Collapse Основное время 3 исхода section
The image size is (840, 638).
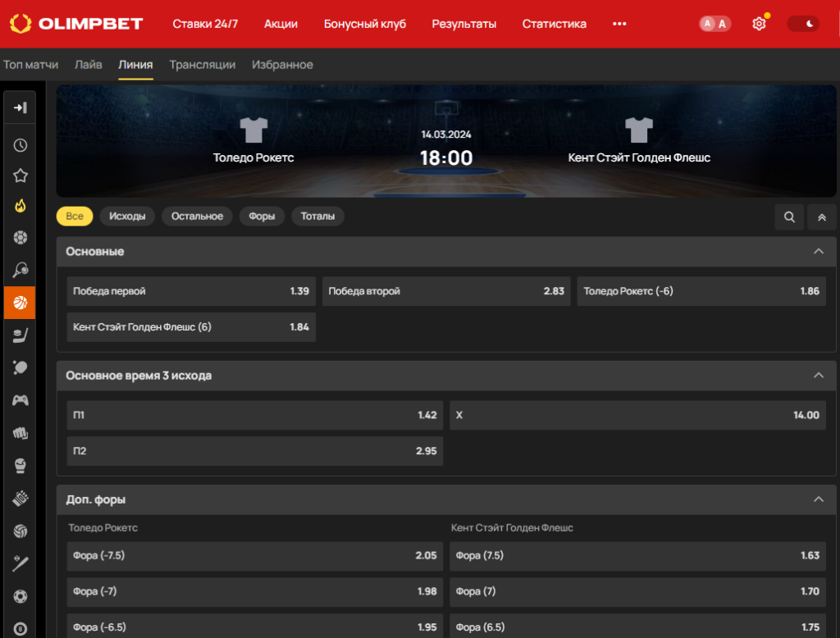point(818,375)
